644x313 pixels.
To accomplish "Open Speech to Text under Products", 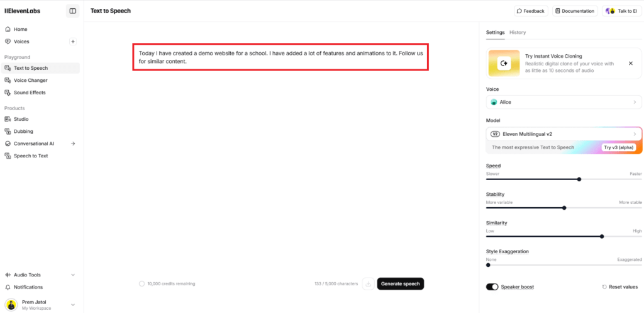I will 40,156.
